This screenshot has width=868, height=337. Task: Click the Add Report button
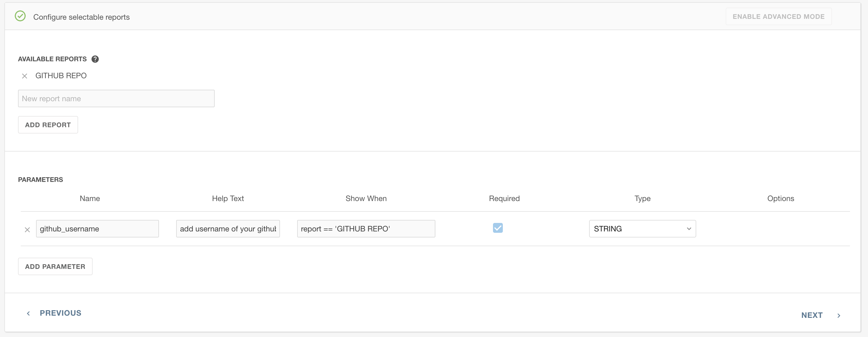(x=48, y=125)
